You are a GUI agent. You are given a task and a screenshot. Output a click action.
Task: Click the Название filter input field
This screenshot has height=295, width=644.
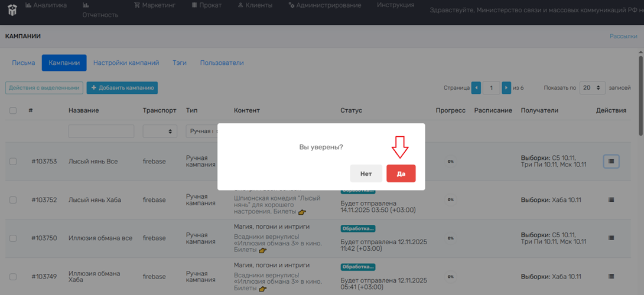tap(101, 132)
